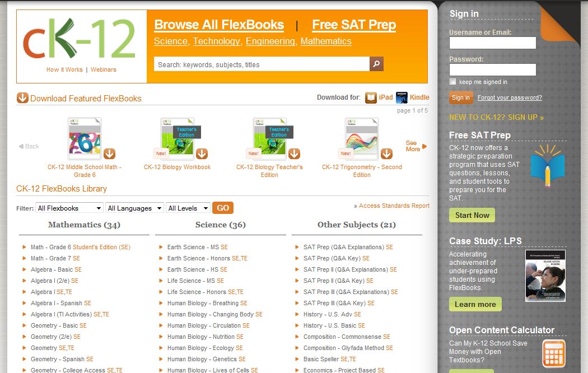588x373 pixels.
Task: Click the orange GO filter button
Action: [x=223, y=208]
